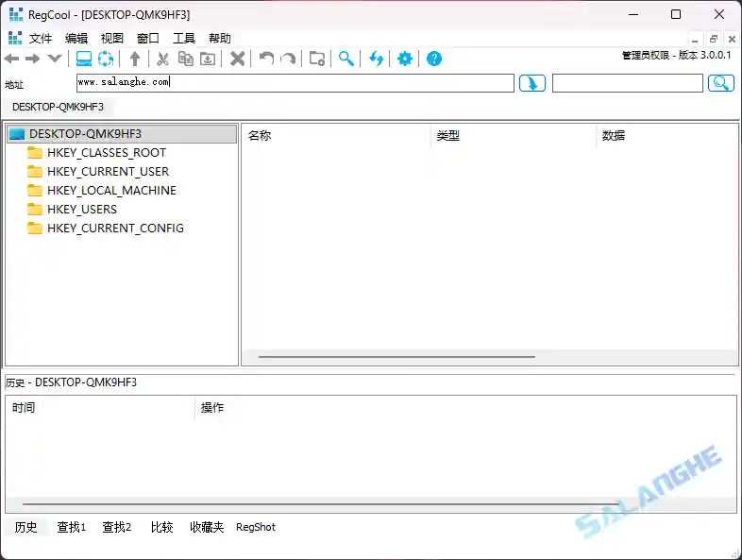Open the 帮助 menu
The height and width of the screenshot is (560, 742).
pyautogui.click(x=220, y=38)
